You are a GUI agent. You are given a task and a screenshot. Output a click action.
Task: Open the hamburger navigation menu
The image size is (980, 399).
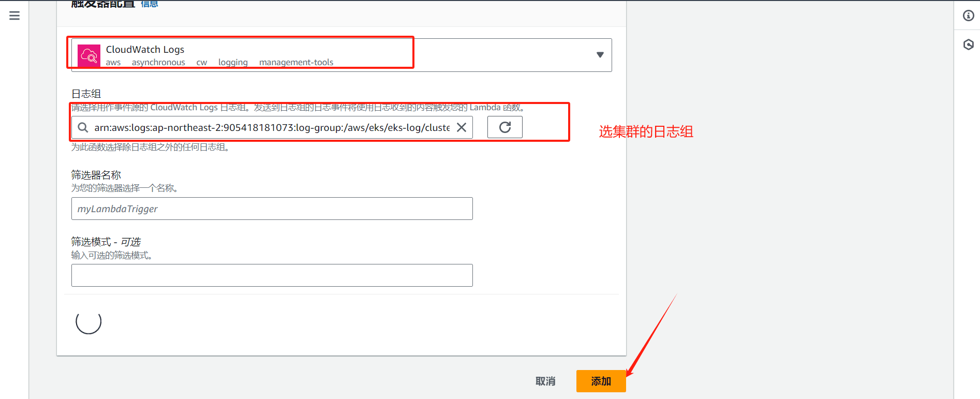(14, 16)
